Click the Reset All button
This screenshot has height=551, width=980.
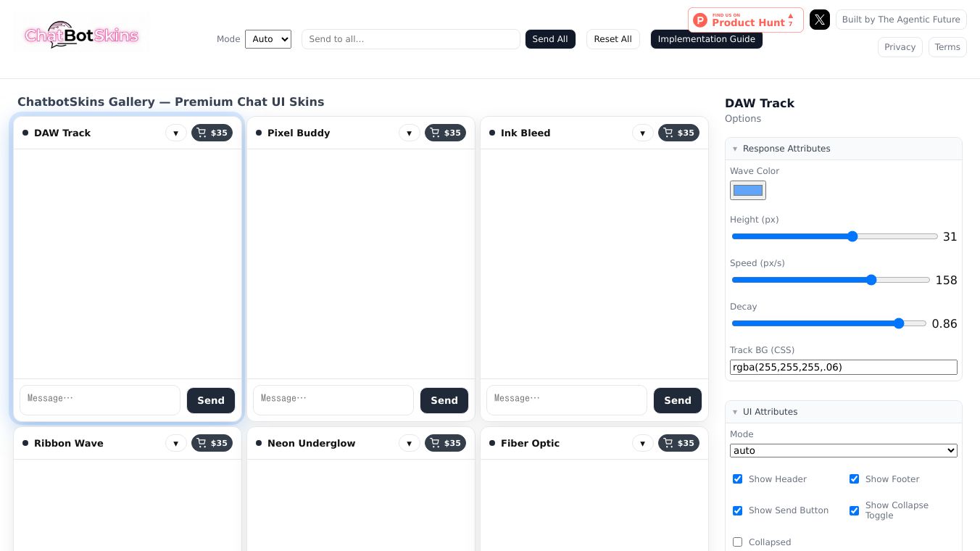pyautogui.click(x=612, y=39)
